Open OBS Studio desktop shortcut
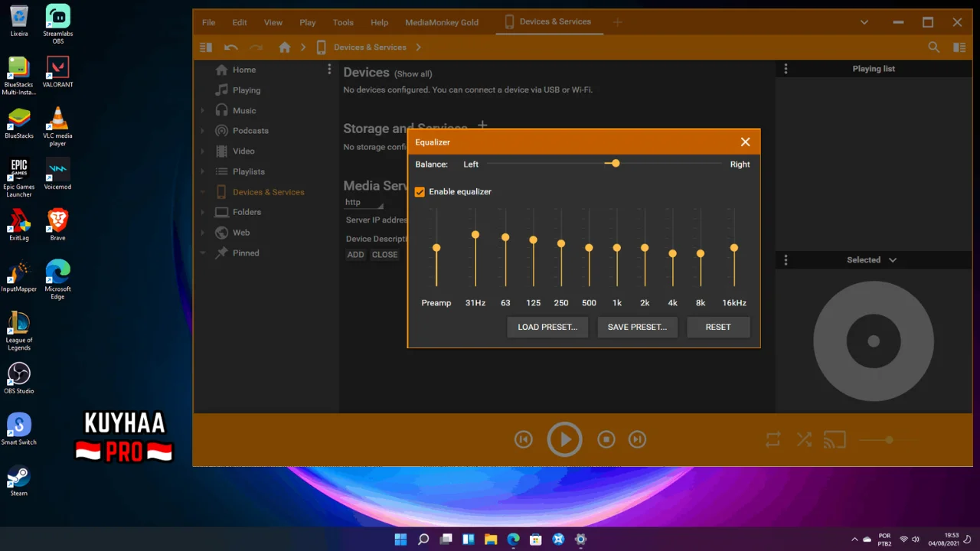The image size is (980, 551). point(19,378)
